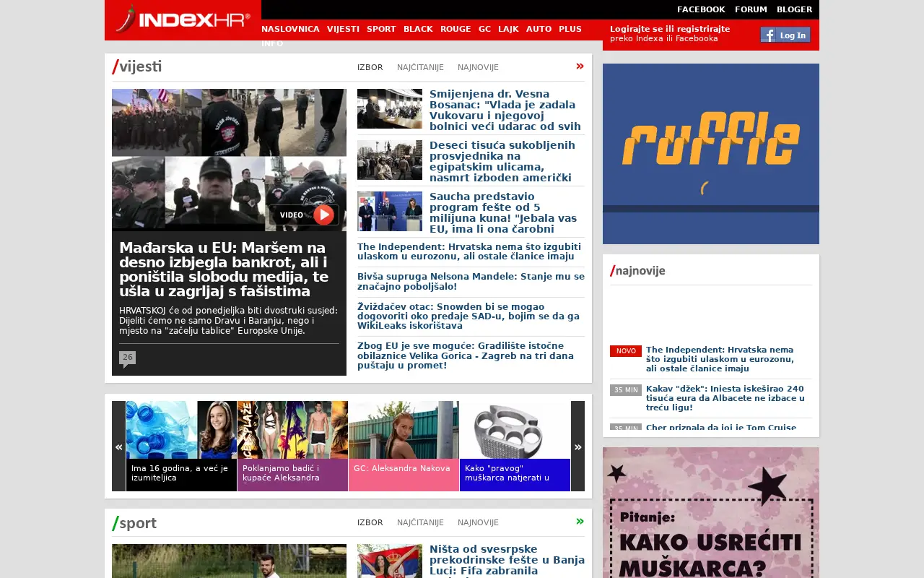
Task: Open the SPORT menu item
Action: pyautogui.click(x=381, y=29)
